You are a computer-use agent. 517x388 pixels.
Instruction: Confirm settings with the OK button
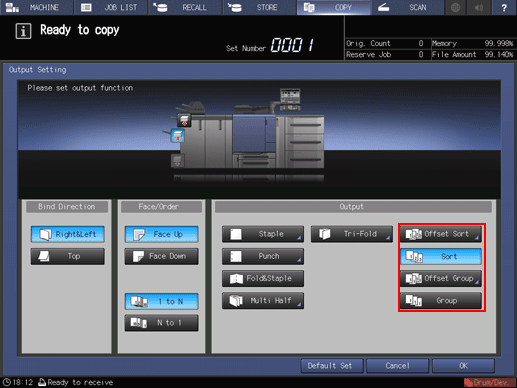463,366
